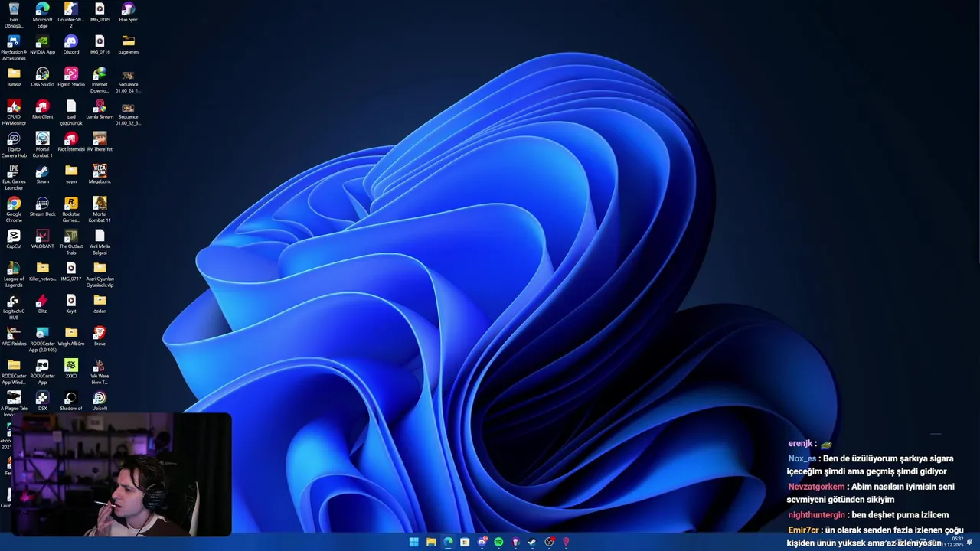The image size is (980, 551).
Task: Select the Steam desktop shortcut
Action: point(42,174)
